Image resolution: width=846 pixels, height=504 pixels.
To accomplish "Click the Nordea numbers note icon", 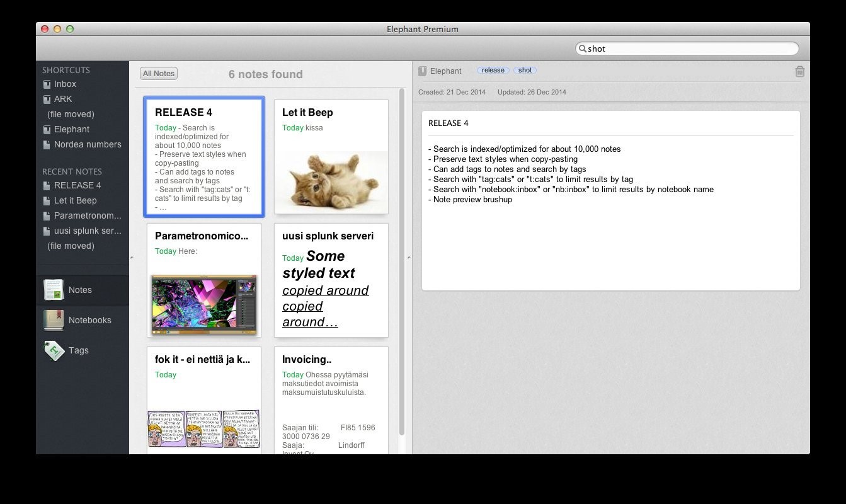I will [x=47, y=145].
